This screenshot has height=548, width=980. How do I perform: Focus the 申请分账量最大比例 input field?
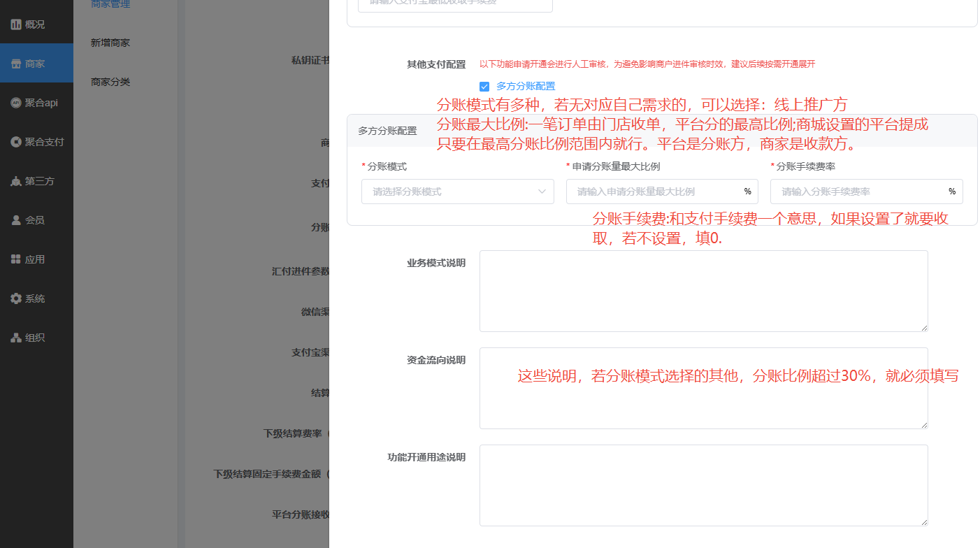point(654,192)
